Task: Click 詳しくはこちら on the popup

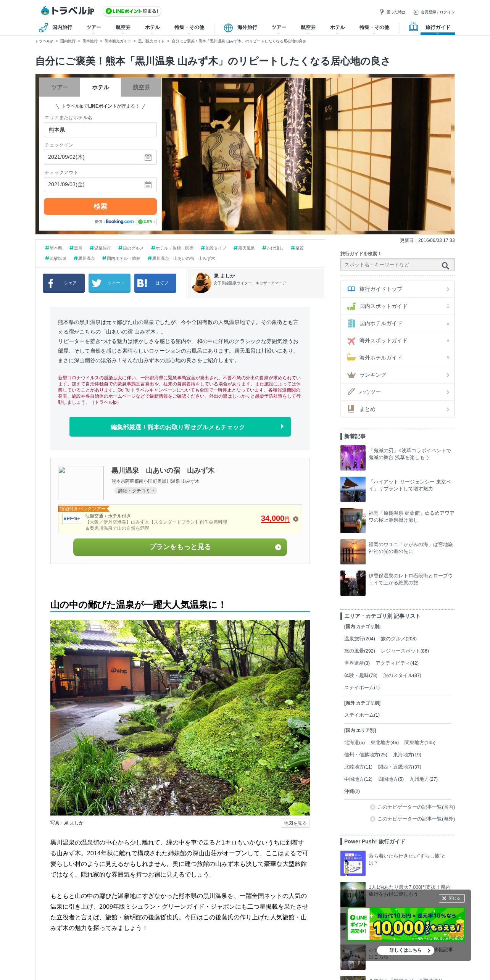Action: (x=406, y=950)
